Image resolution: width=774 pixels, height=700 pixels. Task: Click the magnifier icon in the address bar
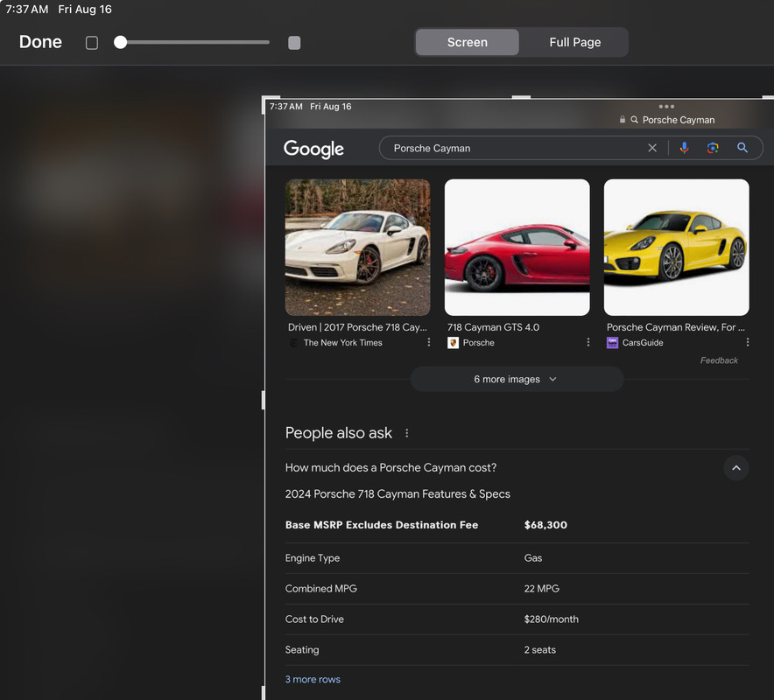634,120
